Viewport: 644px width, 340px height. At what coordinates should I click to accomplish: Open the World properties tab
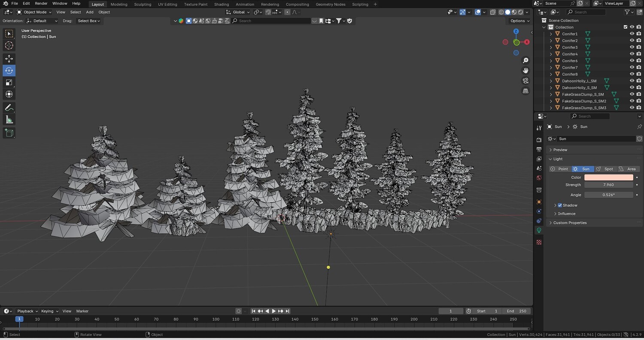(539, 178)
